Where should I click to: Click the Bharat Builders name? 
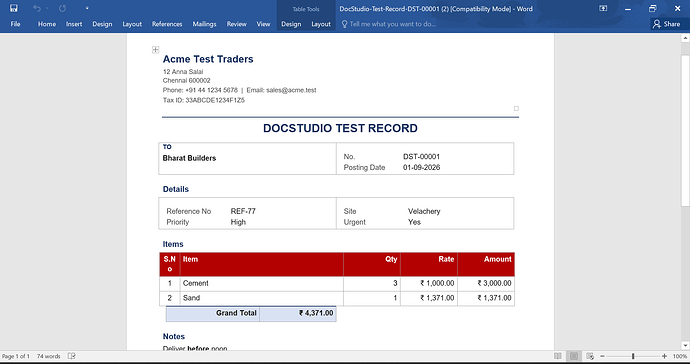(x=189, y=158)
